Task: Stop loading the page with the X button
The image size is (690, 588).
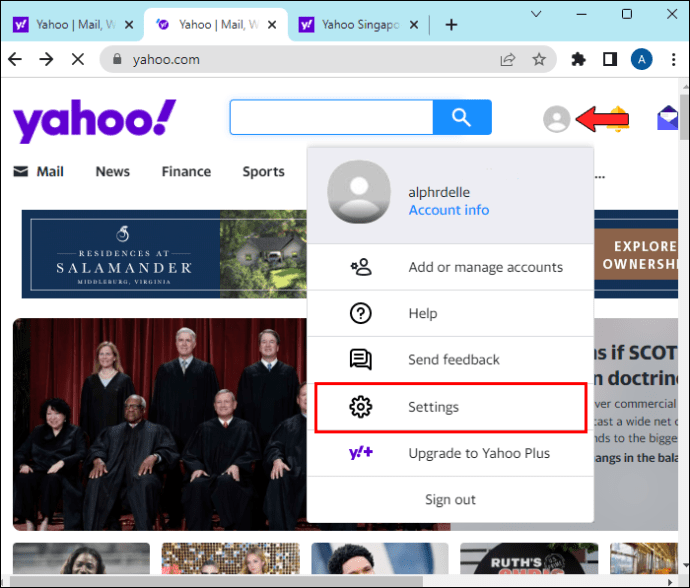Action: pos(78,59)
